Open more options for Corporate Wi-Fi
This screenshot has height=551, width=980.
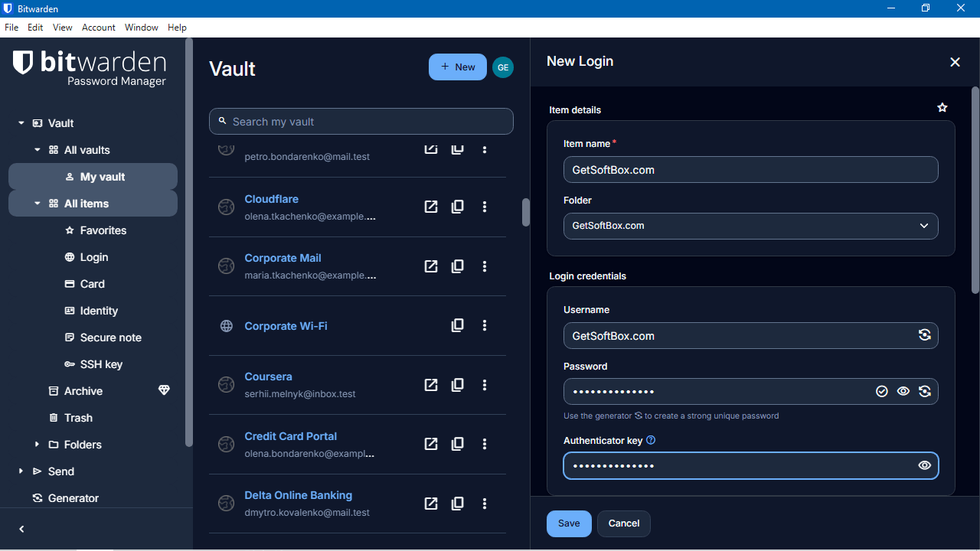(485, 325)
